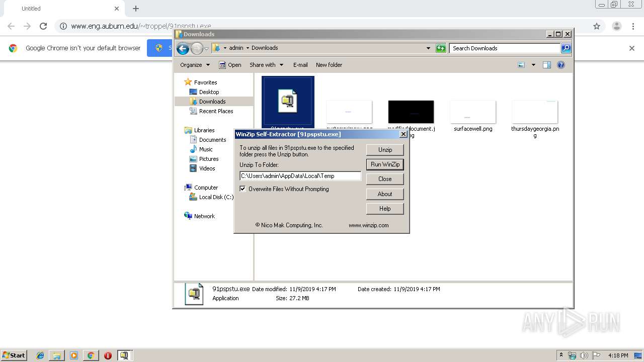Open Windows Media Player from the taskbar
The image size is (644, 362).
74,355
